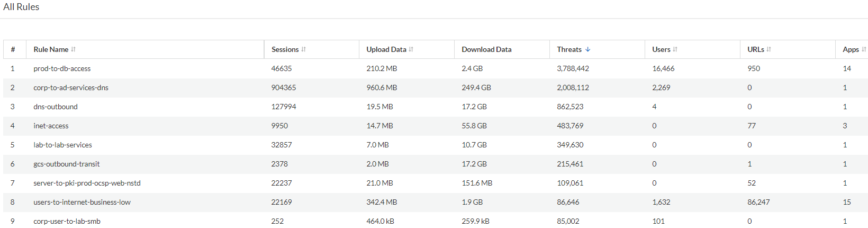Click the inet-access rule name
Viewport: 868px width, 228px height.
pos(51,126)
